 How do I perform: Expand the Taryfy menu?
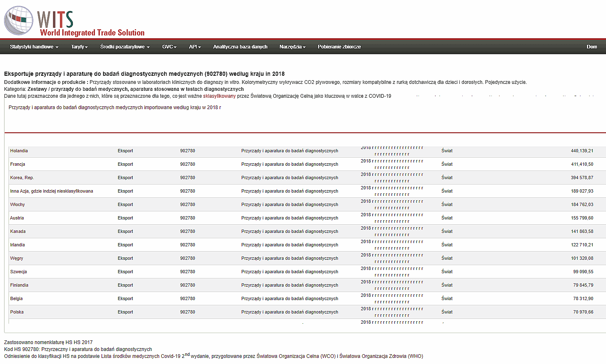point(79,47)
